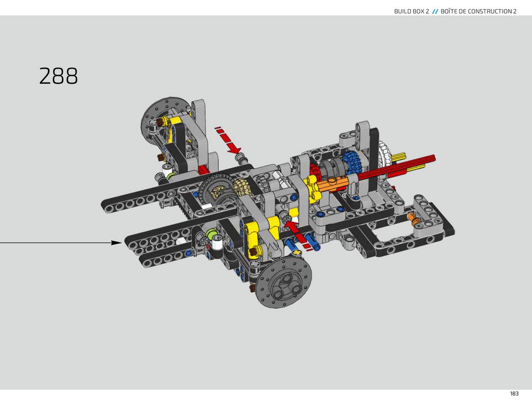532x405 pixels.
Task: Click the step number 288
Action: pyautogui.click(x=59, y=76)
